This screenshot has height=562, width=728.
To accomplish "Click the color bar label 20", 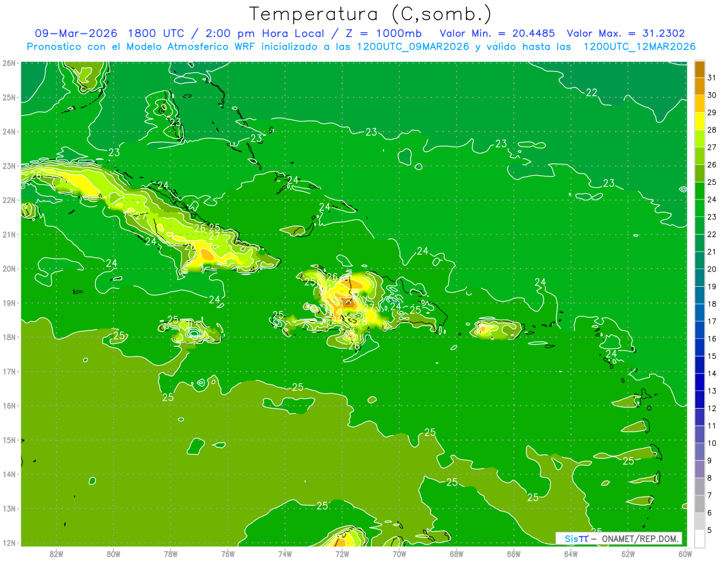I will coord(712,269).
